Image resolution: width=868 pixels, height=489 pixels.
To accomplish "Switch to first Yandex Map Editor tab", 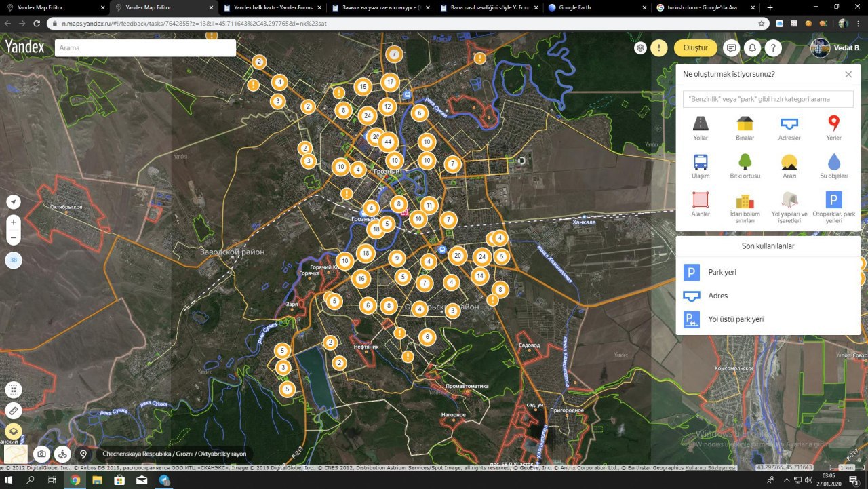I will point(54,7).
